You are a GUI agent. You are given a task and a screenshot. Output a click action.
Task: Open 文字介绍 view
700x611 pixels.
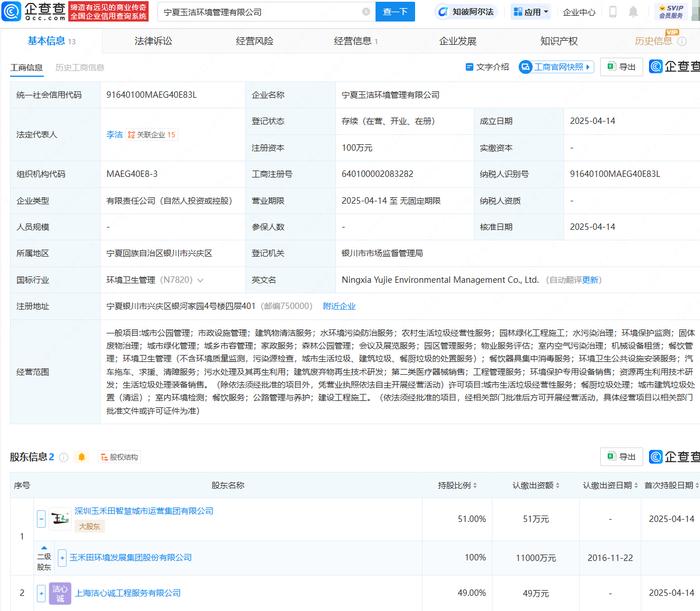(x=487, y=67)
